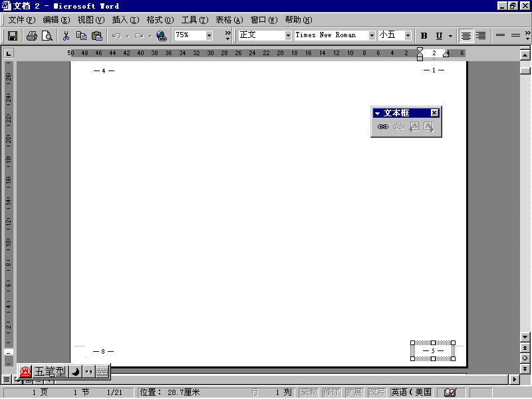The height and width of the screenshot is (399, 532).
Task: Toggle Bold formatting
Action: [424, 36]
